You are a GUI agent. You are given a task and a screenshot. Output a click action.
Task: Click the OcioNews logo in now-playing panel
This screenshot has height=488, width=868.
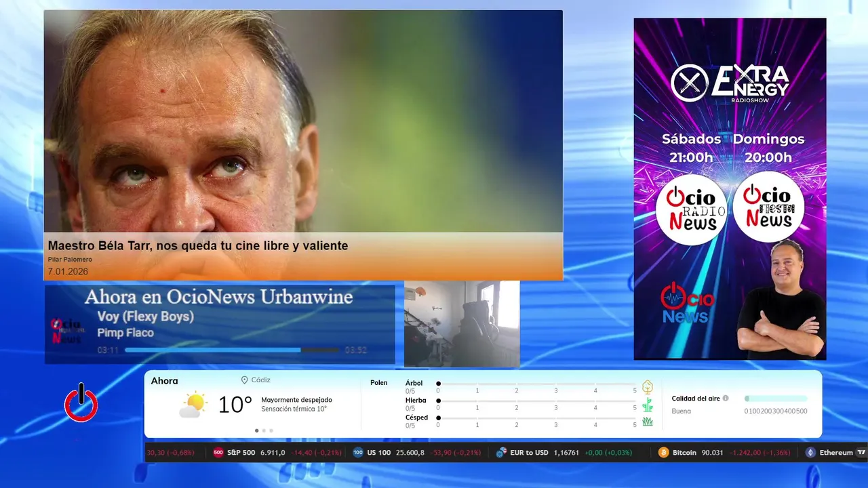pyautogui.click(x=66, y=331)
